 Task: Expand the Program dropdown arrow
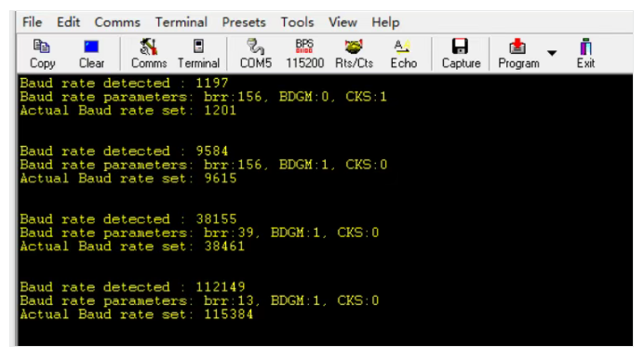pyautogui.click(x=552, y=53)
